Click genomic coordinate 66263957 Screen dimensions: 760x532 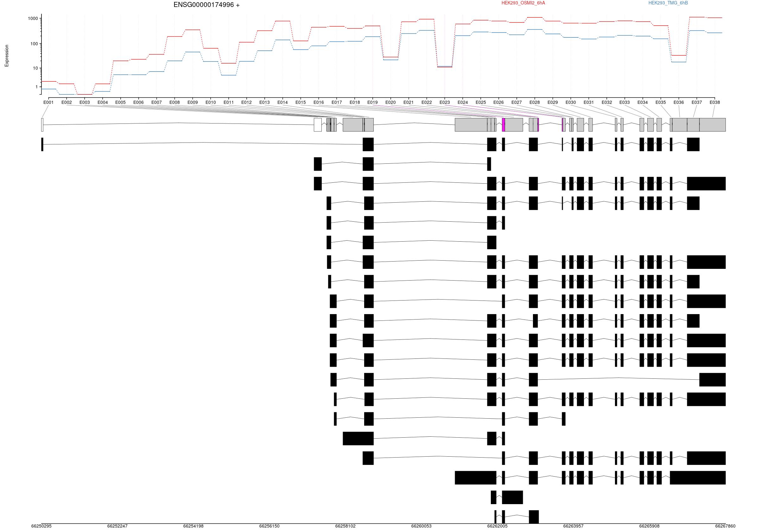[x=573, y=526]
